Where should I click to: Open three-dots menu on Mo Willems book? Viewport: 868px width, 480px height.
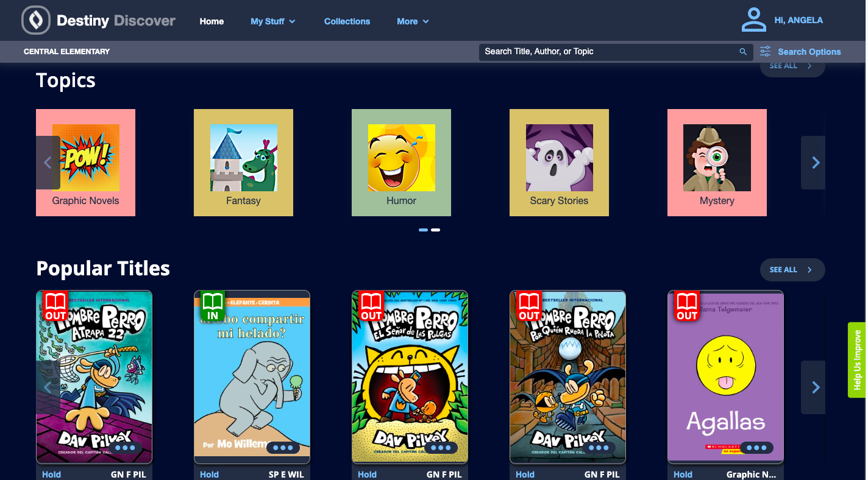click(283, 448)
